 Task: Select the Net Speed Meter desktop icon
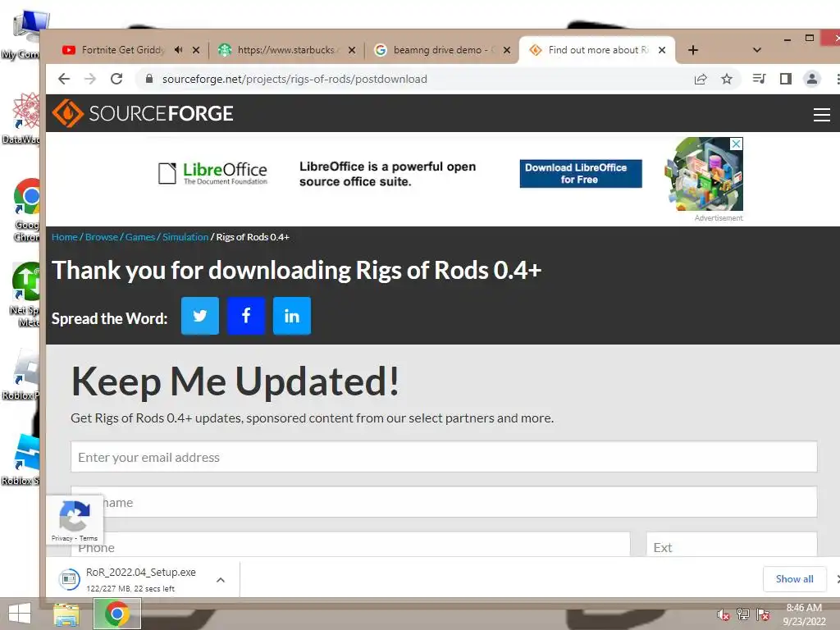click(25, 294)
